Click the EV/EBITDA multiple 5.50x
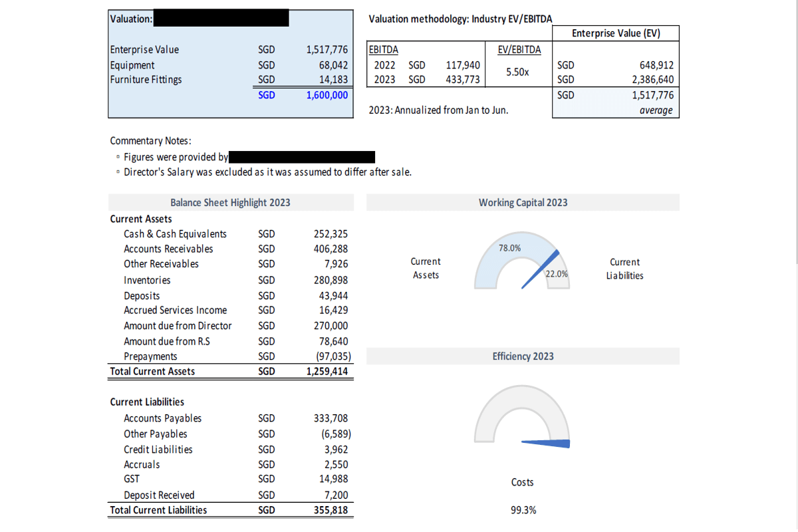Viewport: 798px width, 532px height. (518, 72)
